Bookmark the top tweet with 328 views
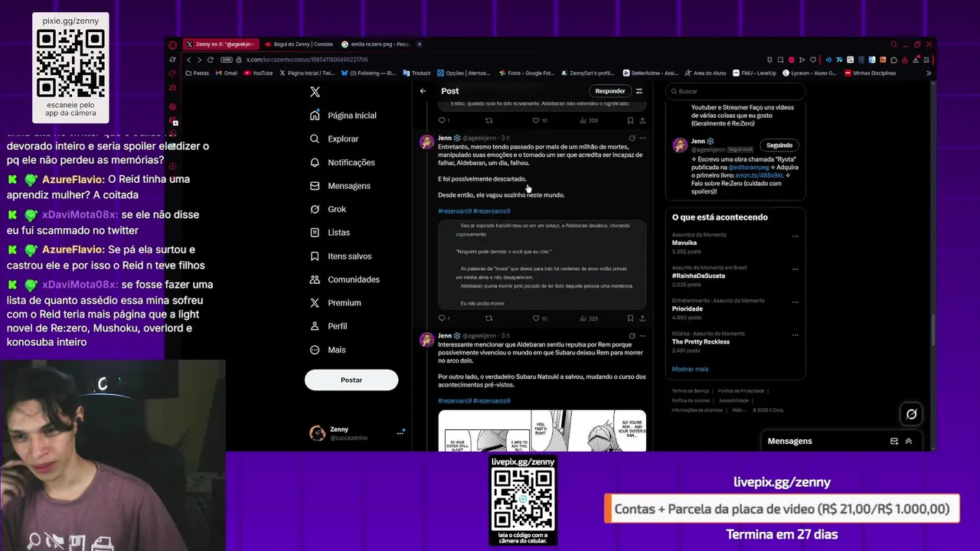 click(630, 120)
